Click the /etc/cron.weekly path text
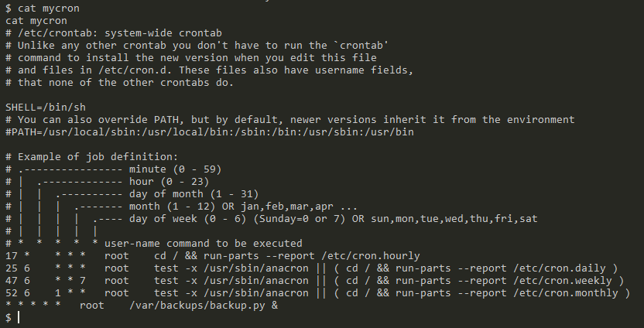Image resolution: width=644 pixels, height=328 pixels. (x=562, y=281)
